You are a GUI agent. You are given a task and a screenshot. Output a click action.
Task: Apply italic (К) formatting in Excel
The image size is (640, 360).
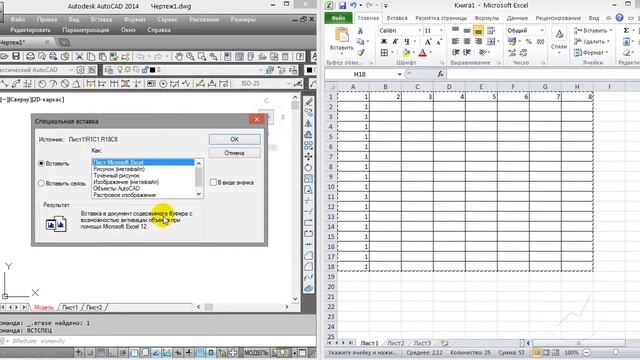click(x=395, y=41)
